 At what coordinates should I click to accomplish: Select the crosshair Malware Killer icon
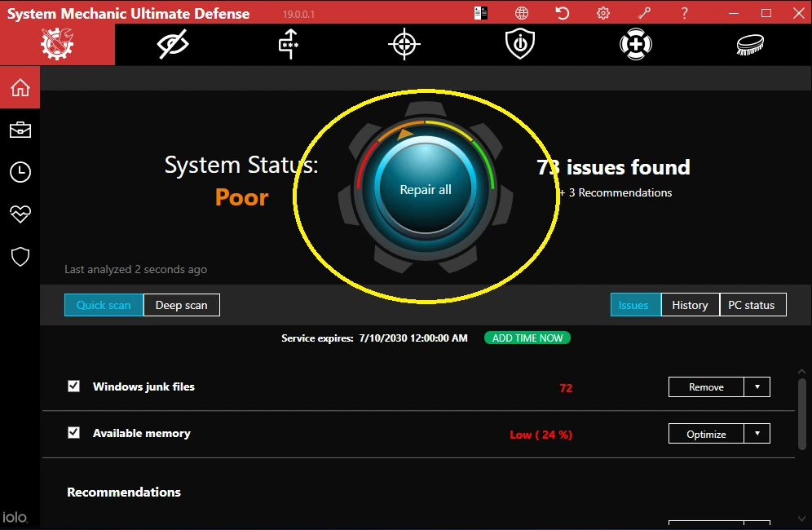(x=404, y=44)
